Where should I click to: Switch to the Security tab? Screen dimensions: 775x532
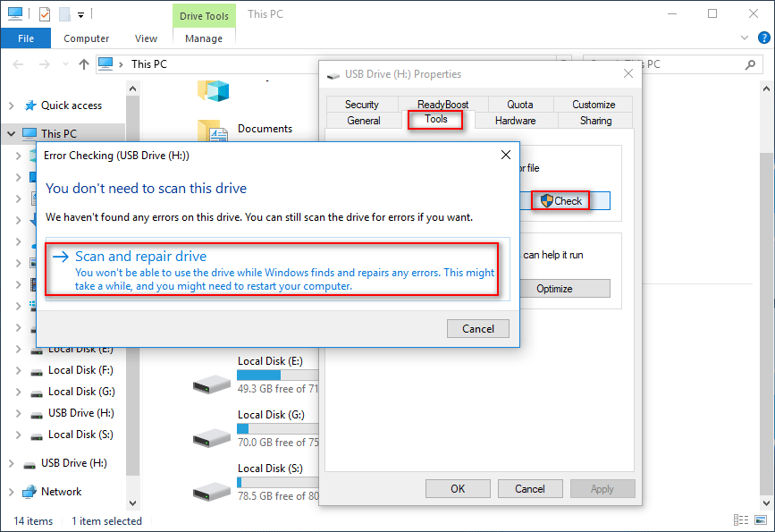pos(362,105)
